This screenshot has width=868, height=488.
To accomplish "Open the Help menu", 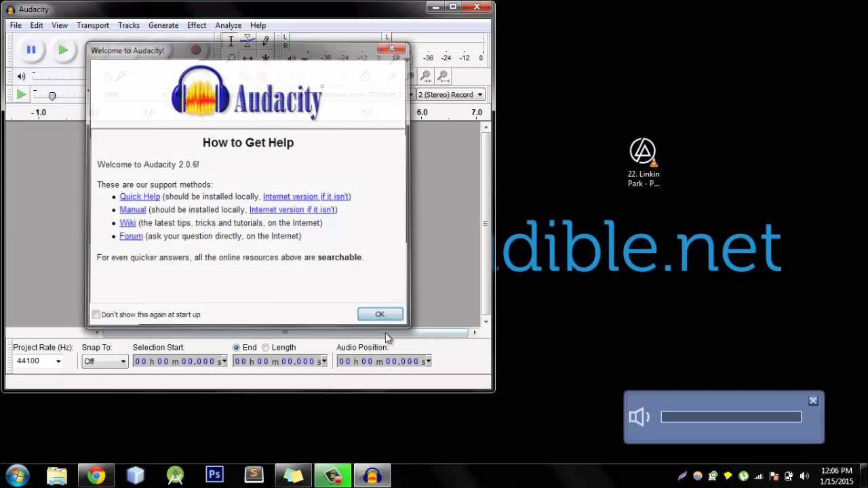I will pos(258,25).
